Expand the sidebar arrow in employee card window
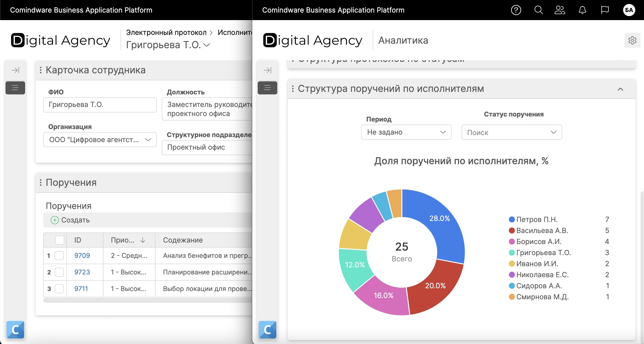 click(x=15, y=70)
